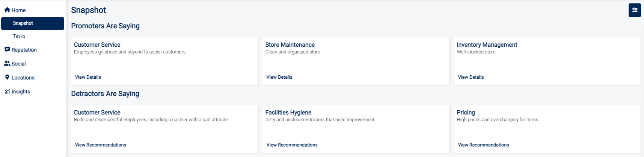644x157 pixels.
Task: Open the Tasks sidebar item
Action: (19, 36)
